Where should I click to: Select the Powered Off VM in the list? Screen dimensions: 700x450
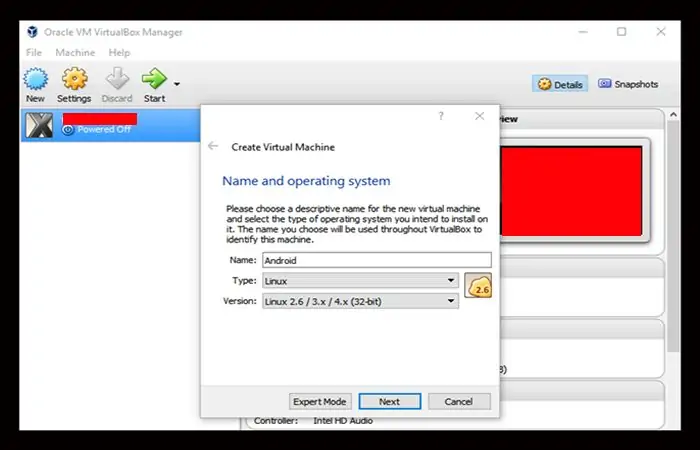pos(110,125)
